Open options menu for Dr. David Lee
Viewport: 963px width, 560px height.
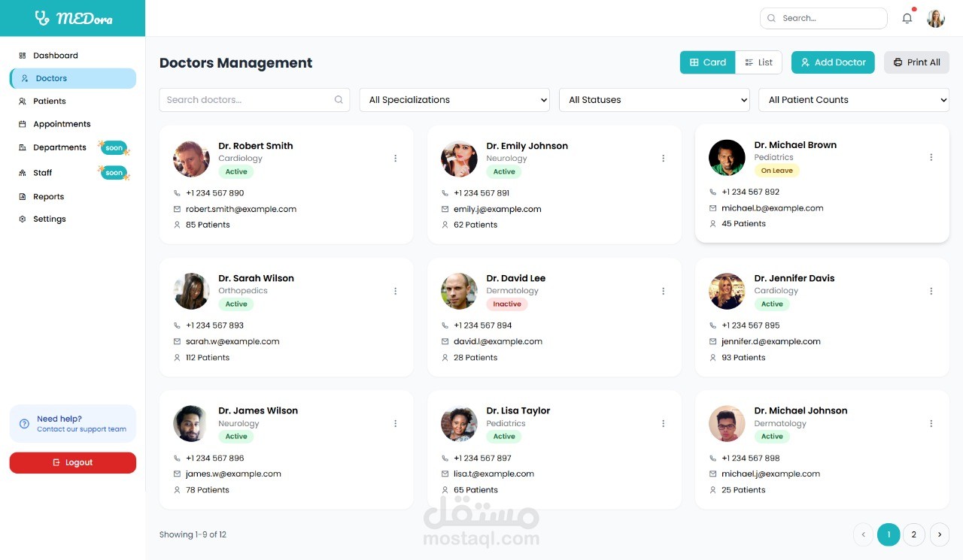(663, 291)
